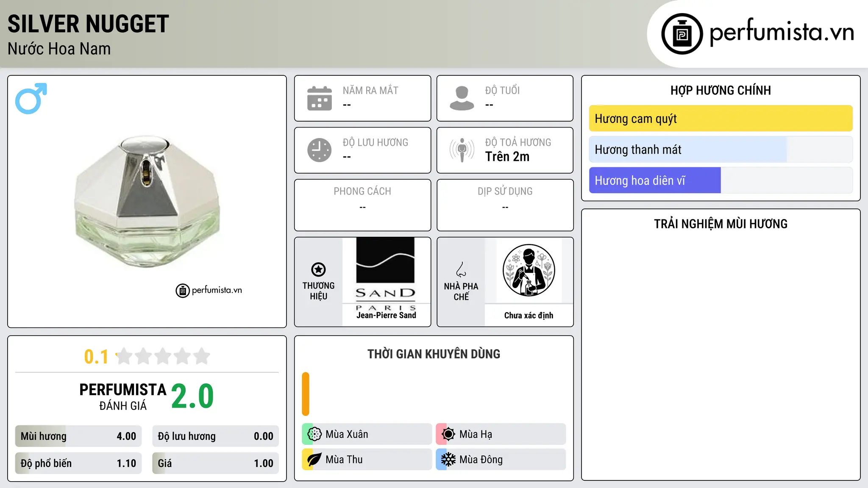Click the Độ lưu hương 0.00 score

[216, 436]
